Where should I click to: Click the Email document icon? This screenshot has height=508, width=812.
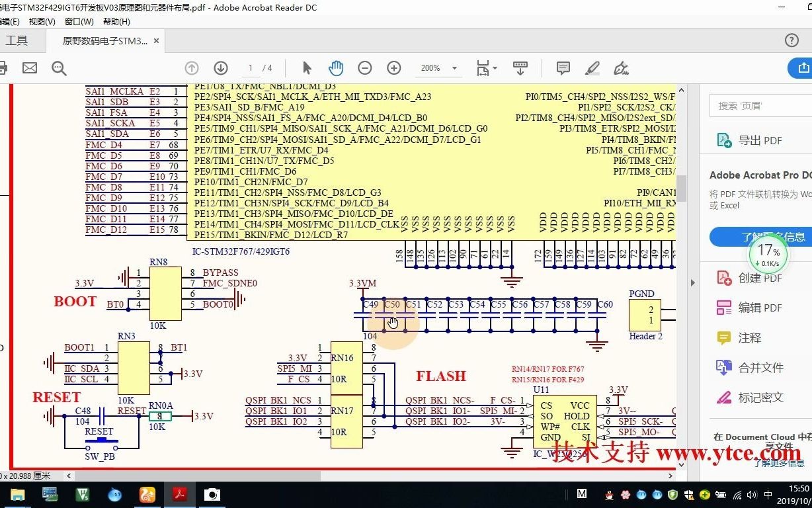coord(29,67)
